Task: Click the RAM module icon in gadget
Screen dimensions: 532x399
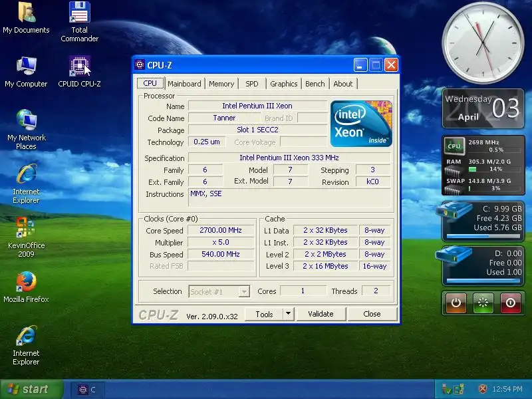Action: pos(454,172)
